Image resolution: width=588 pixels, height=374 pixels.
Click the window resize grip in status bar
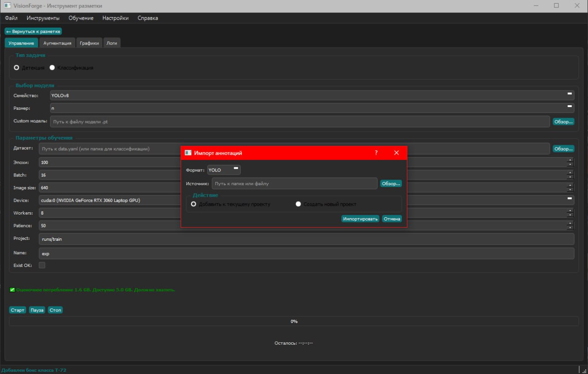pos(583,370)
